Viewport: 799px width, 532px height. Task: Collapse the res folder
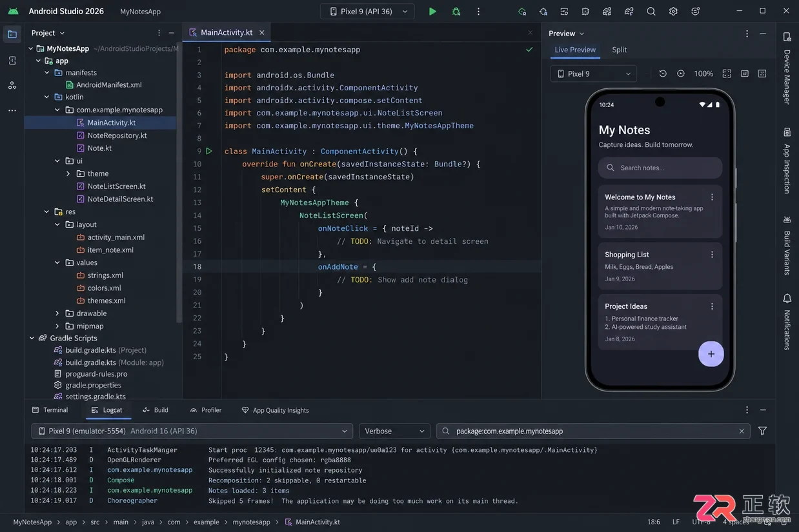[47, 212]
